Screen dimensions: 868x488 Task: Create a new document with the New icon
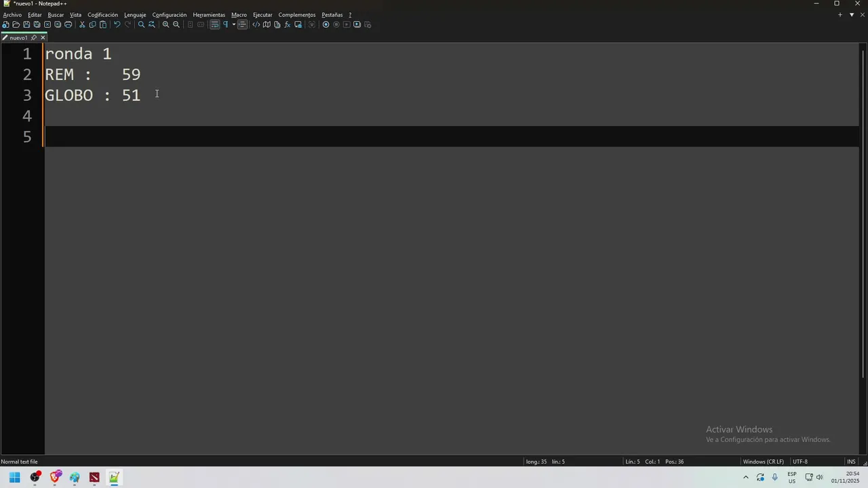point(5,24)
